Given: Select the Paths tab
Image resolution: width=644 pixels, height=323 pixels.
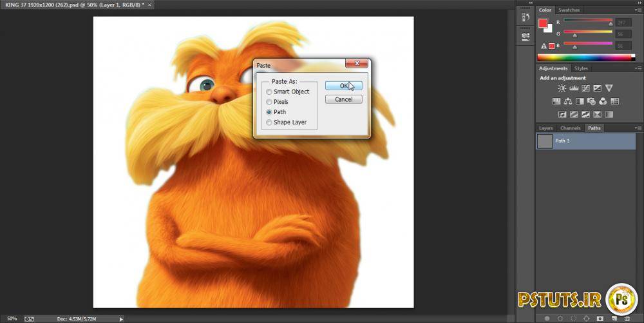Looking at the screenshot, I should [x=594, y=128].
